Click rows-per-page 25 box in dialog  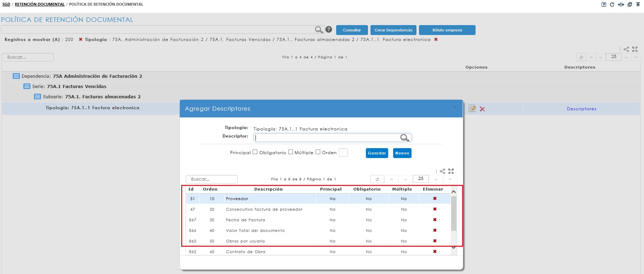click(421, 179)
